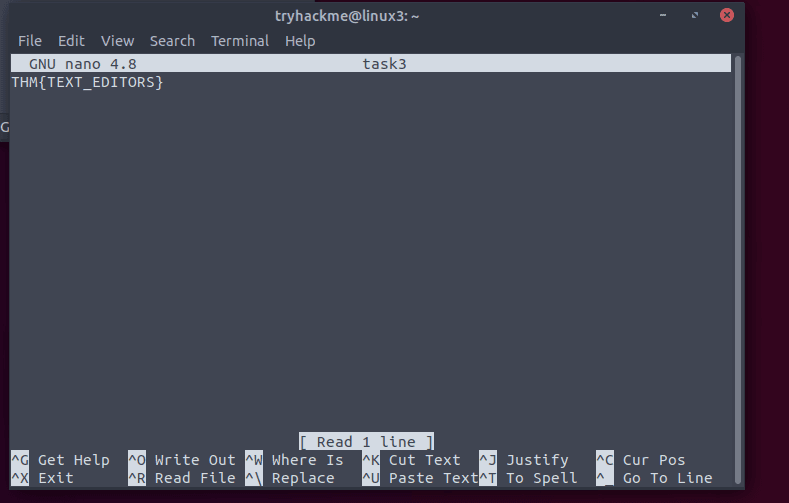This screenshot has width=789, height=503.
Task: Click the 'GNU nano 4.8' title text
Action: tap(83, 64)
